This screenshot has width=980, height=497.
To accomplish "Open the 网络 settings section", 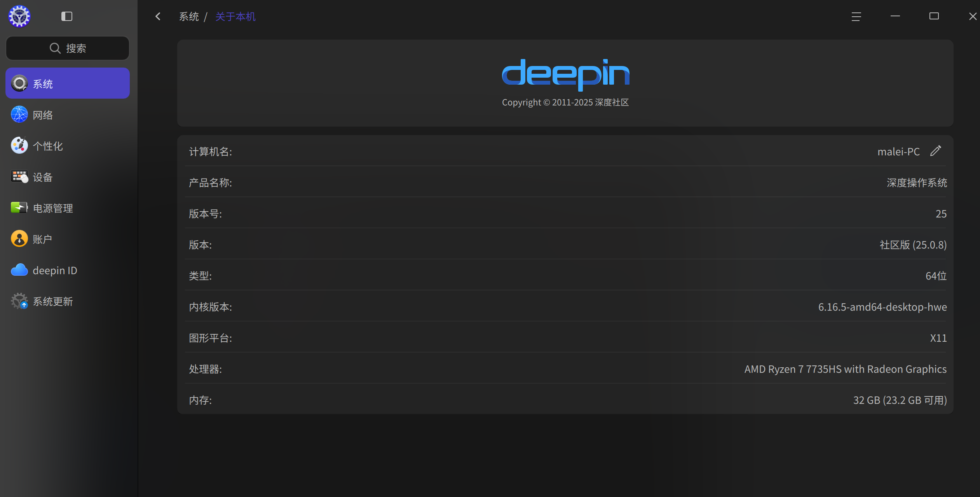I will (x=68, y=115).
